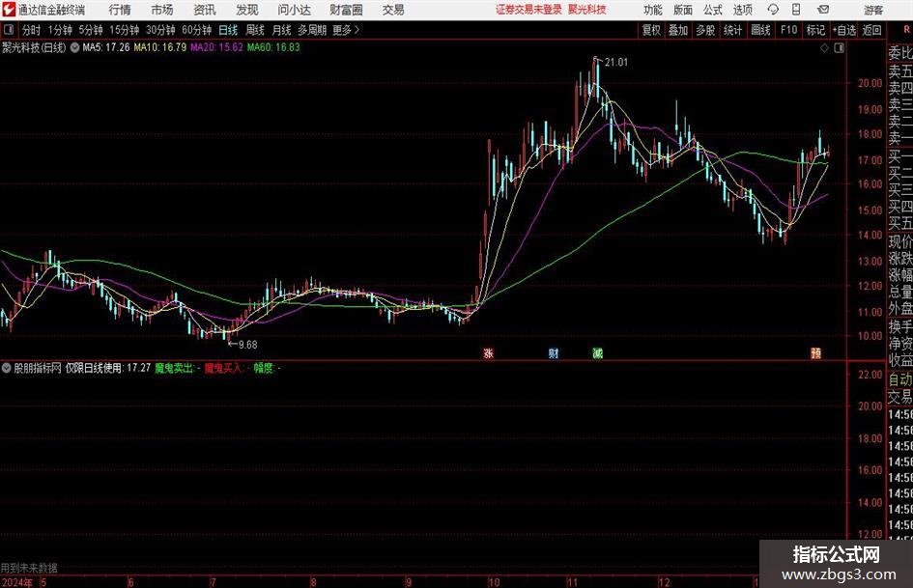Switch to 月线 monthly period

[x=281, y=30]
